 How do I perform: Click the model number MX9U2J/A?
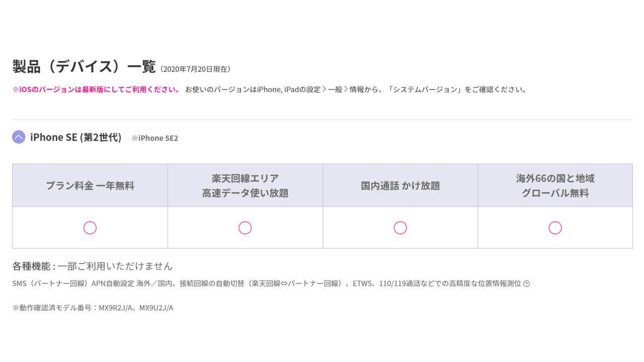click(156, 308)
